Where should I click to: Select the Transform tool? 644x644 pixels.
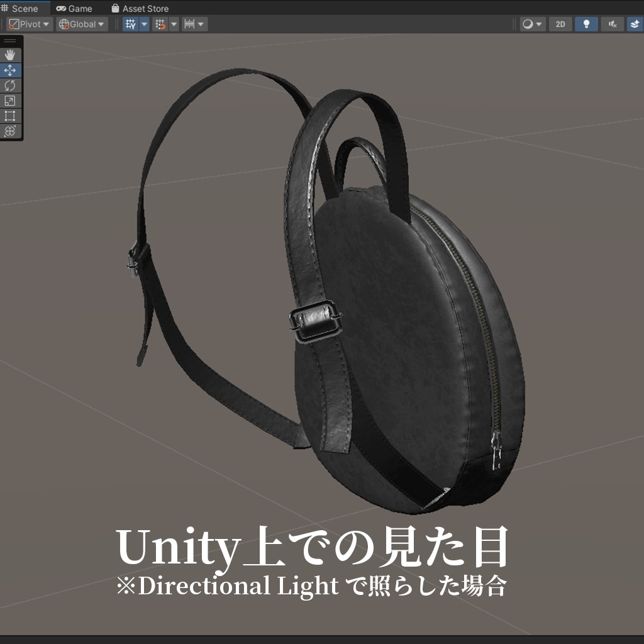coord(10,131)
